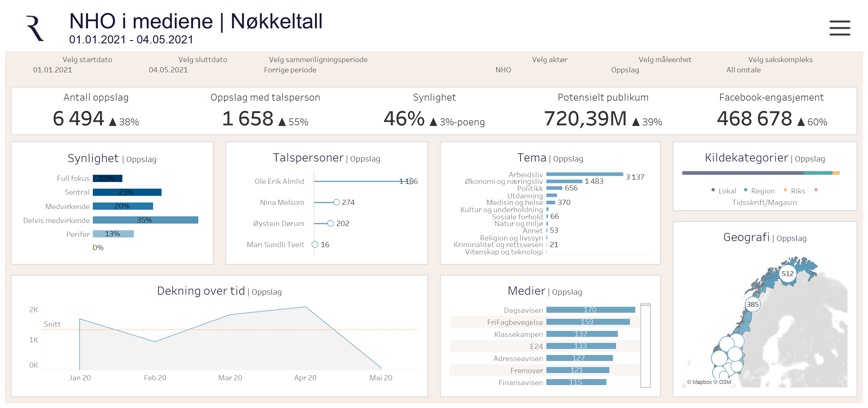Screen dimensions: 868x408
Task: Toggle the Lokal legend dot
Action: (713, 190)
